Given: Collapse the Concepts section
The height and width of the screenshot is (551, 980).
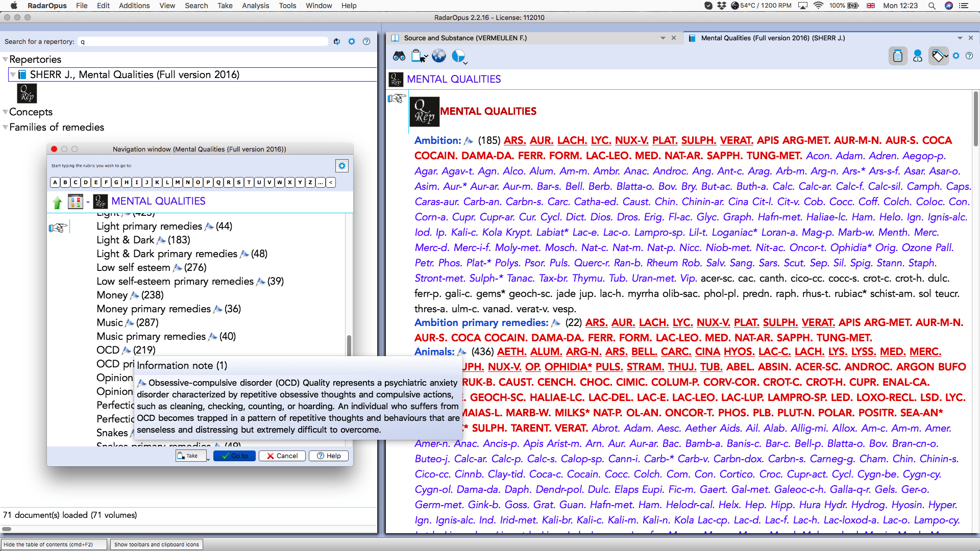Looking at the screenshot, I should pos(5,112).
